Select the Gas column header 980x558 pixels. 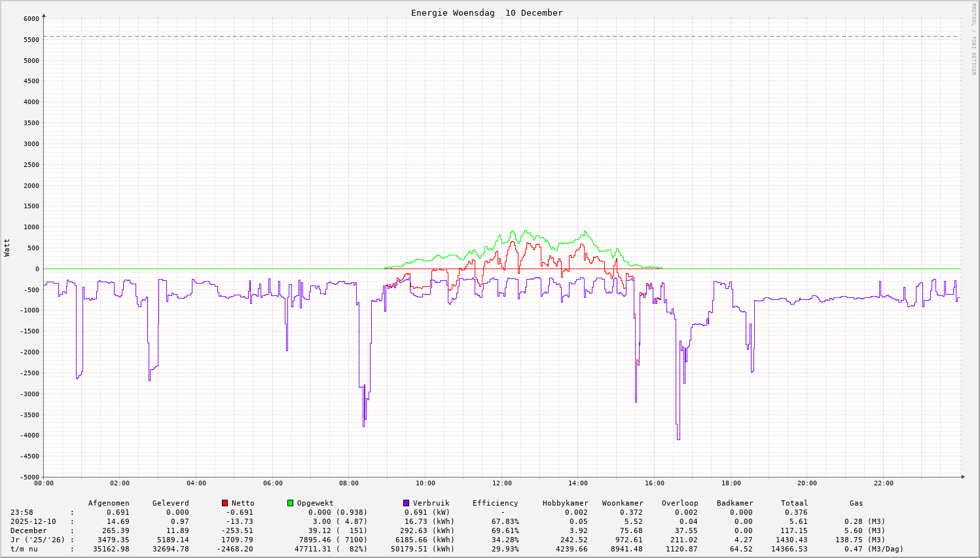point(856,503)
